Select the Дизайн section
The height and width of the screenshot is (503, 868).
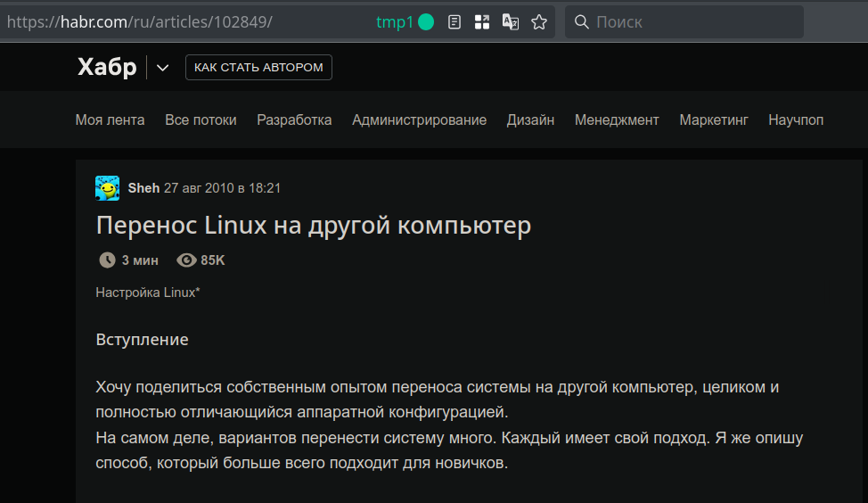pyautogui.click(x=530, y=120)
